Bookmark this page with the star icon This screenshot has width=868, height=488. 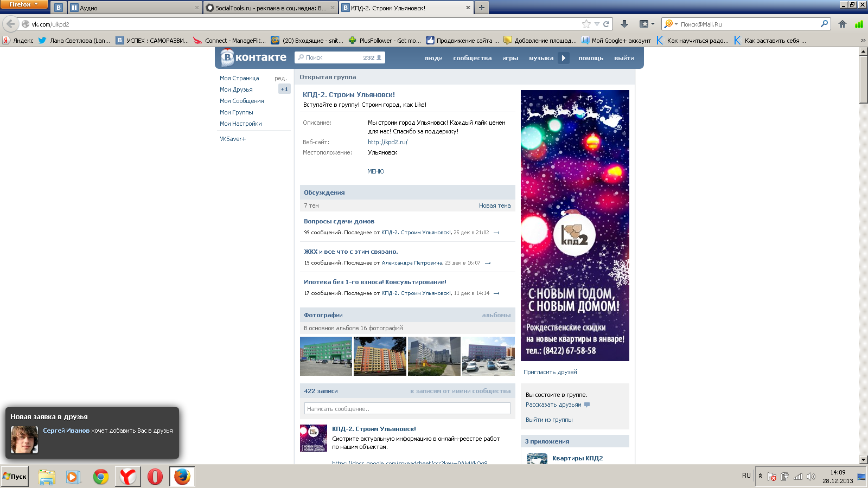(586, 24)
